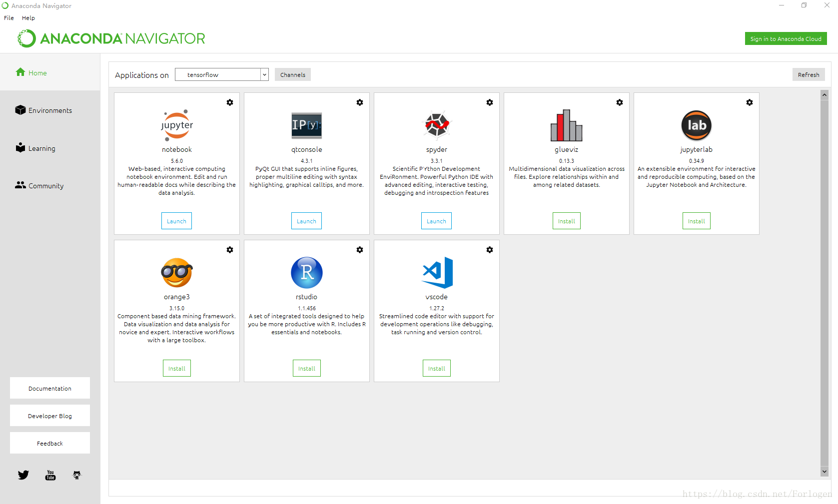Go to the Home tab
Image resolution: width=838 pixels, height=504 pixels.
(50, 72)
